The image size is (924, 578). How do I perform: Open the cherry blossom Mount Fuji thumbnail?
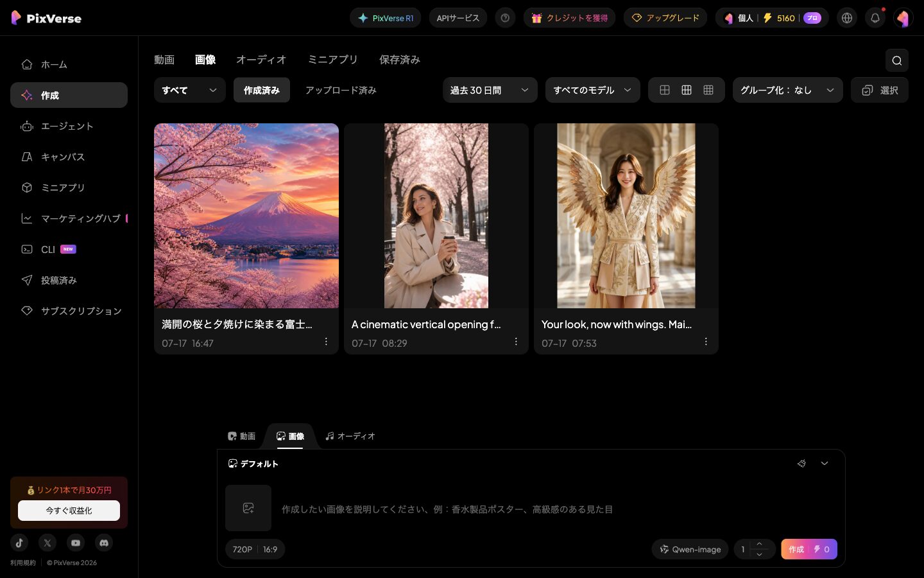coord(246,216)
